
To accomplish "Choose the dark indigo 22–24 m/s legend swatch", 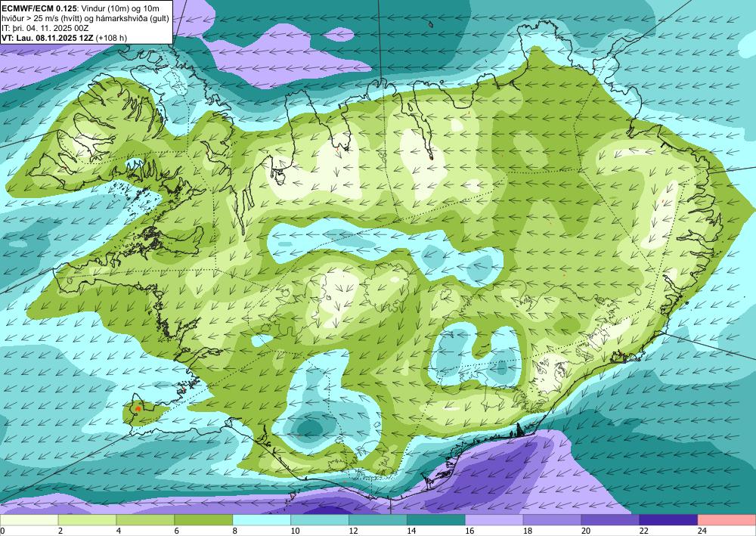I will 668,520.
